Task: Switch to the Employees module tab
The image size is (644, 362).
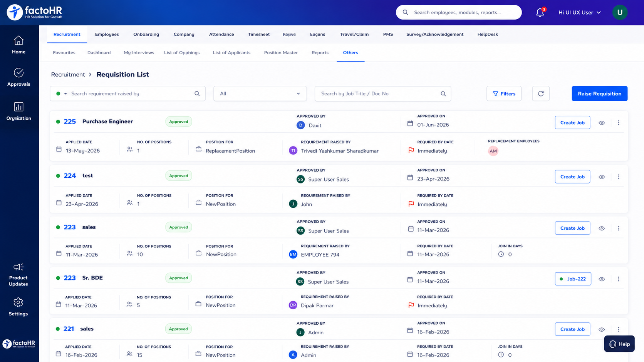Action: click(x=107, y=34)
